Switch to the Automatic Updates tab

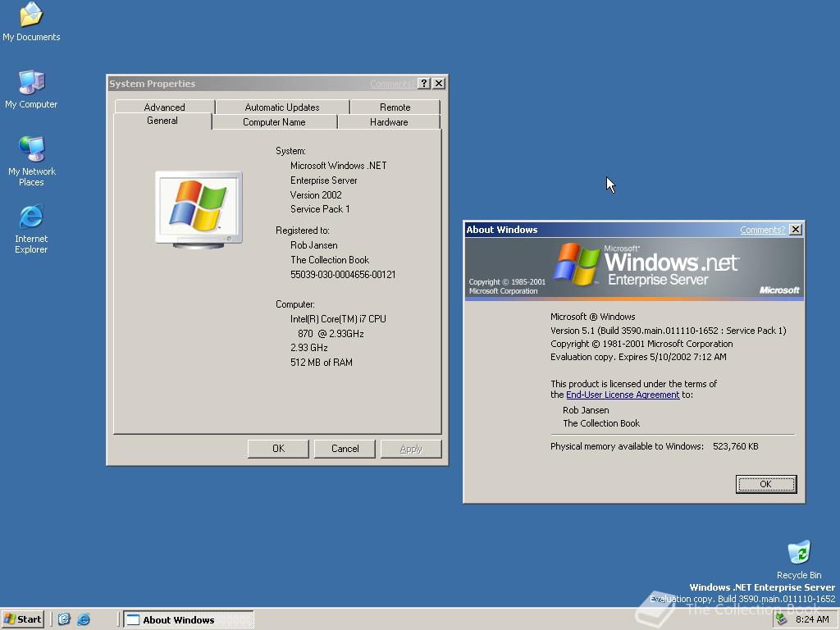click(x=282, y=107)
